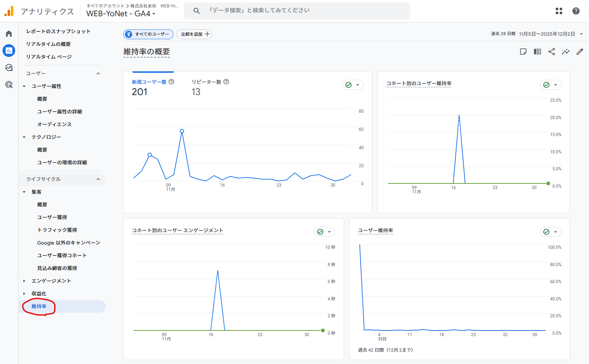Open the Insights sparkline icon
Viewport: 589px width, 364px height.
pyautogui.click(x=565, y=52)
